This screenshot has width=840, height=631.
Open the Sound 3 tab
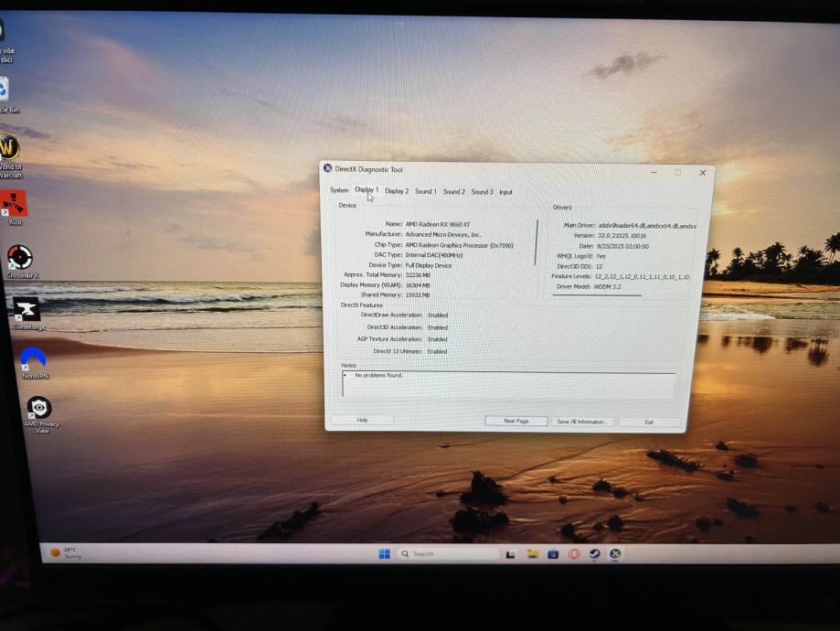point(482,191)
